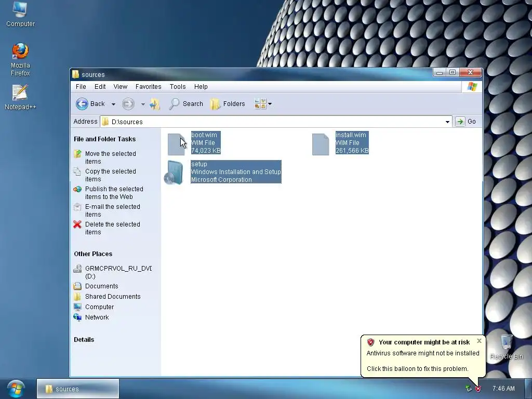The width and height of the screenshot is (532, 399).
Task: Toggle the Folders pane
Action: pos(228,104)
